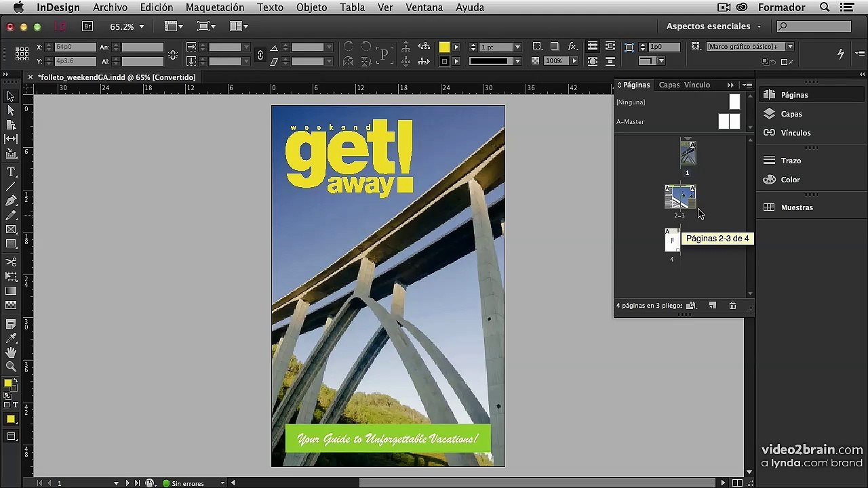The width and height of the screenshot is (868, 488).
Task: Rotate selection 90 degrees clockwise
Action: pos(349,47)
